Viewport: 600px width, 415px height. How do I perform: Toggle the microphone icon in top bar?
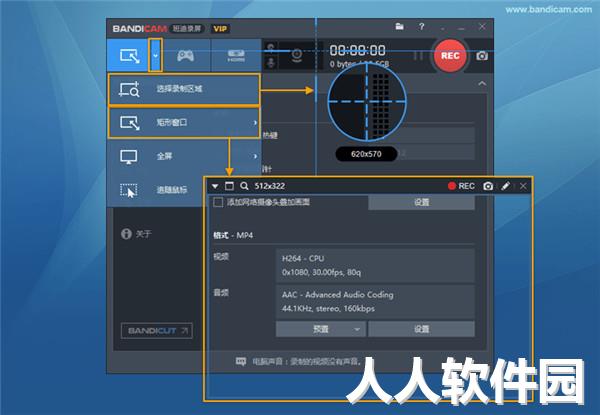[270, 62]
